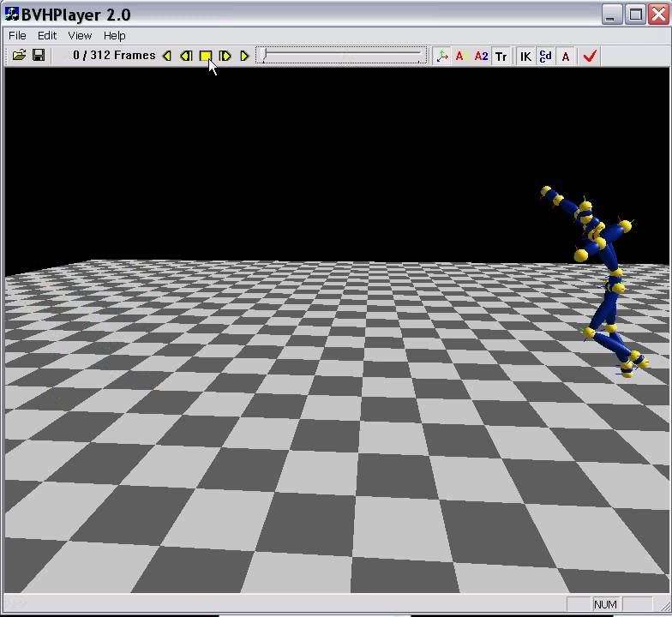
Task: Toggle the A2 toolbar button
Action: [481, 57]
